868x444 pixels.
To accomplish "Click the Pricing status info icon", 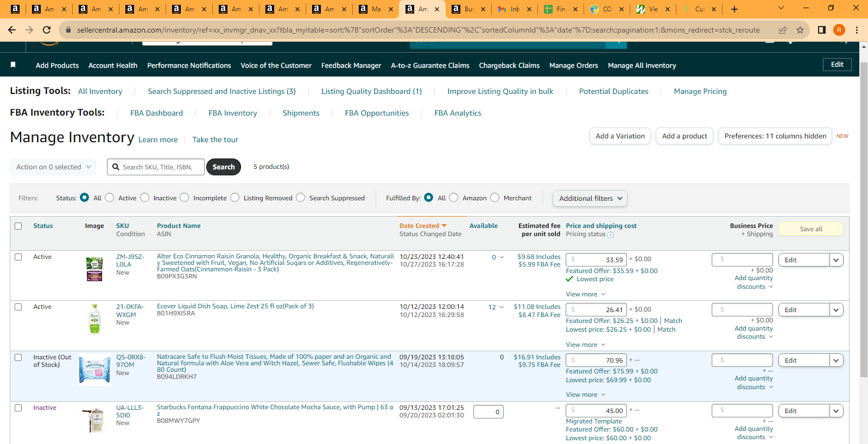I will 611,235.
